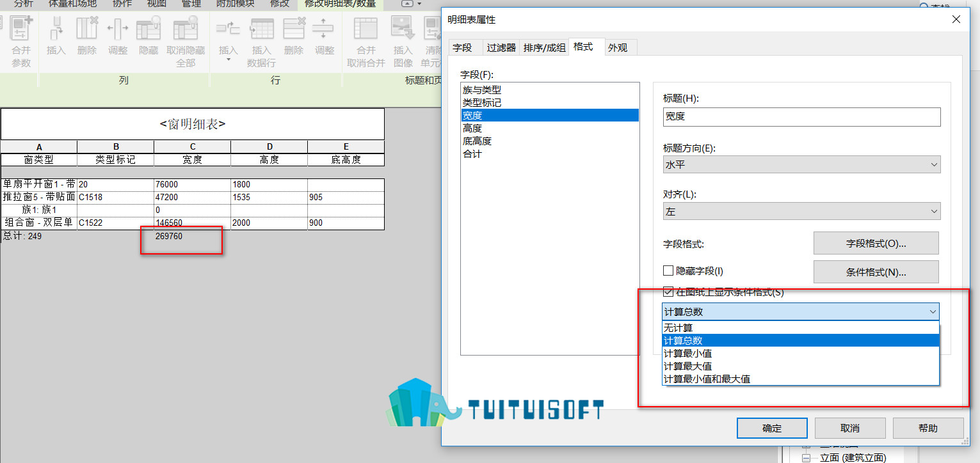
Task: Open the 附加模块 ribbon tab
Action: click(235, 4)
